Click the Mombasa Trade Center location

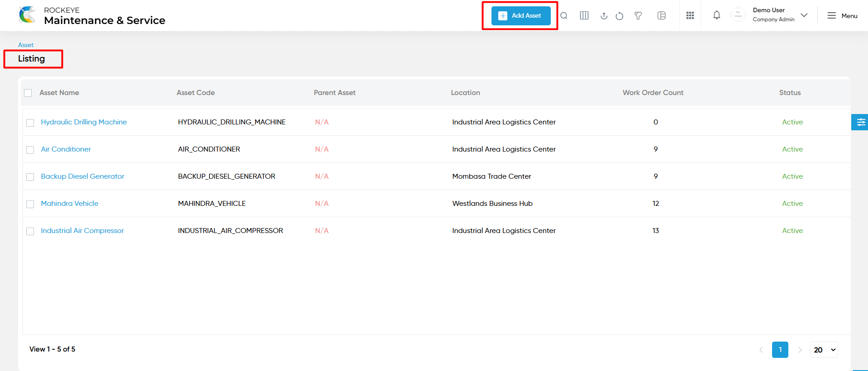click(x=491, y=176)
